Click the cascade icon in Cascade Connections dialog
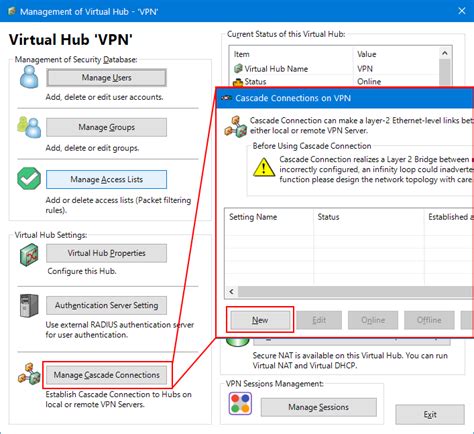The image size is (474, 434). 235,127
